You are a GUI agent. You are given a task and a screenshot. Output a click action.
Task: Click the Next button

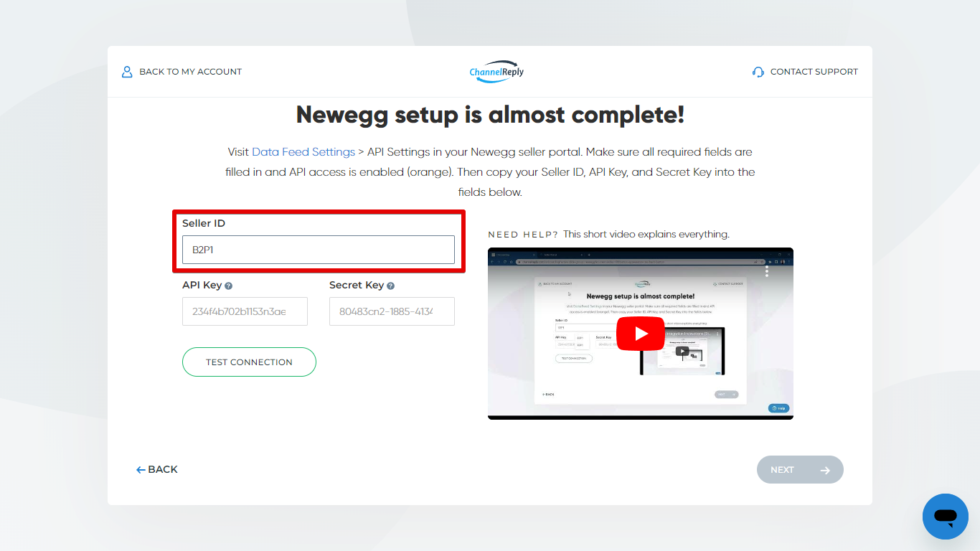(800, 470)
